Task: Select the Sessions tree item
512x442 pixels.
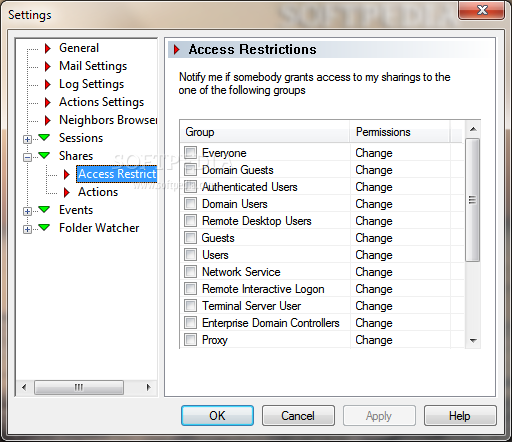Action: (81, 138)
